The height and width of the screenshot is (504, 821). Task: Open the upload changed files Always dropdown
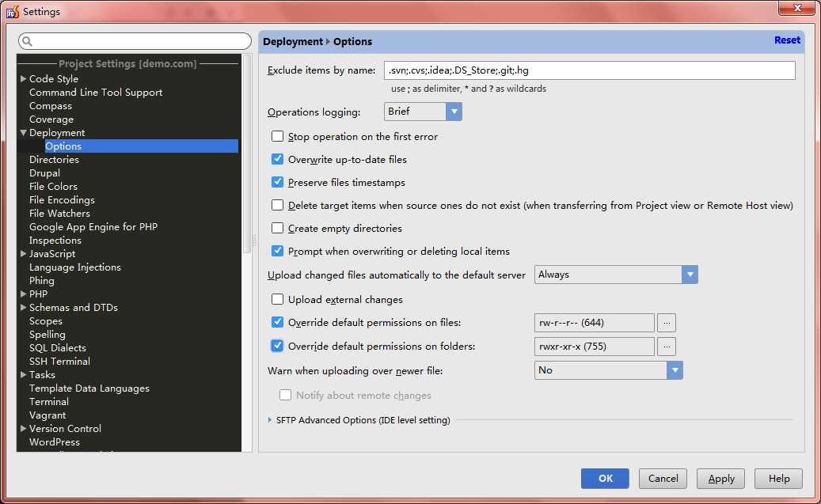point(616,275)
